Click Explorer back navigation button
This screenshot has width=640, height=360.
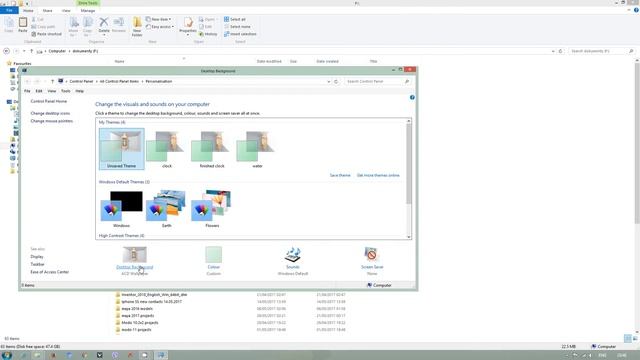[6, 51]
